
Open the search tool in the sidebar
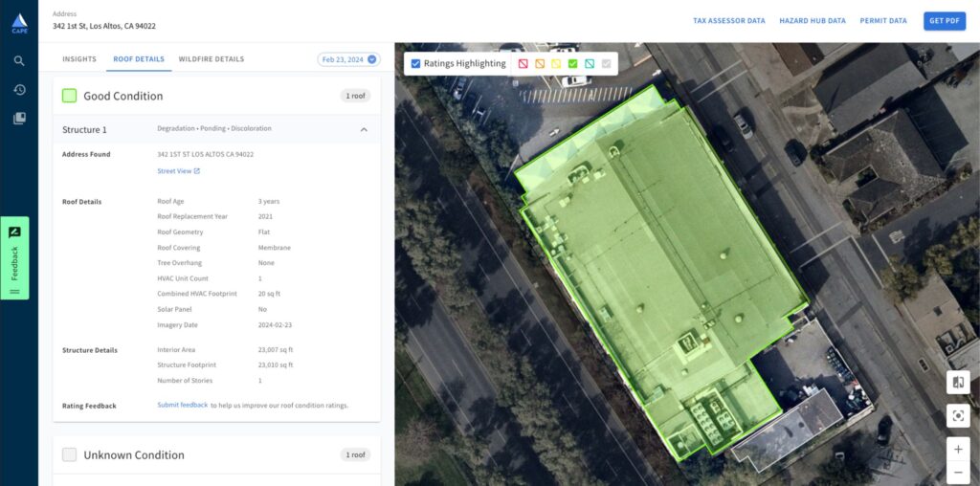tap(19, 61)
